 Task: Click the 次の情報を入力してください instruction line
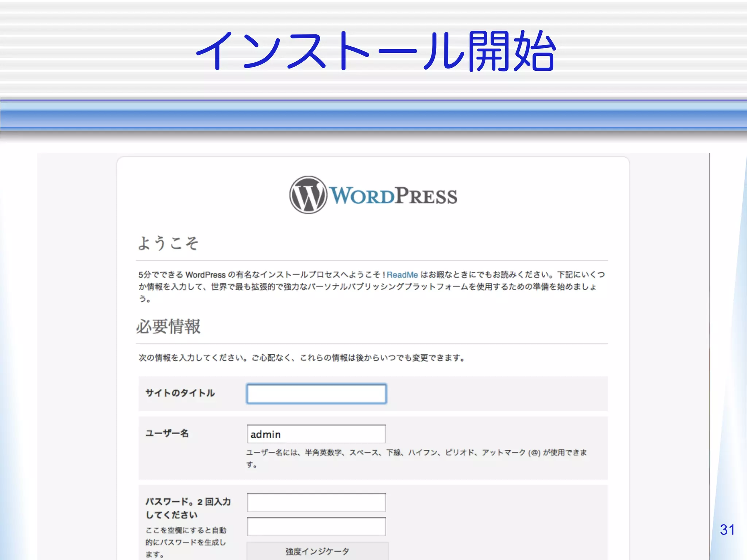tap(301, 358)
